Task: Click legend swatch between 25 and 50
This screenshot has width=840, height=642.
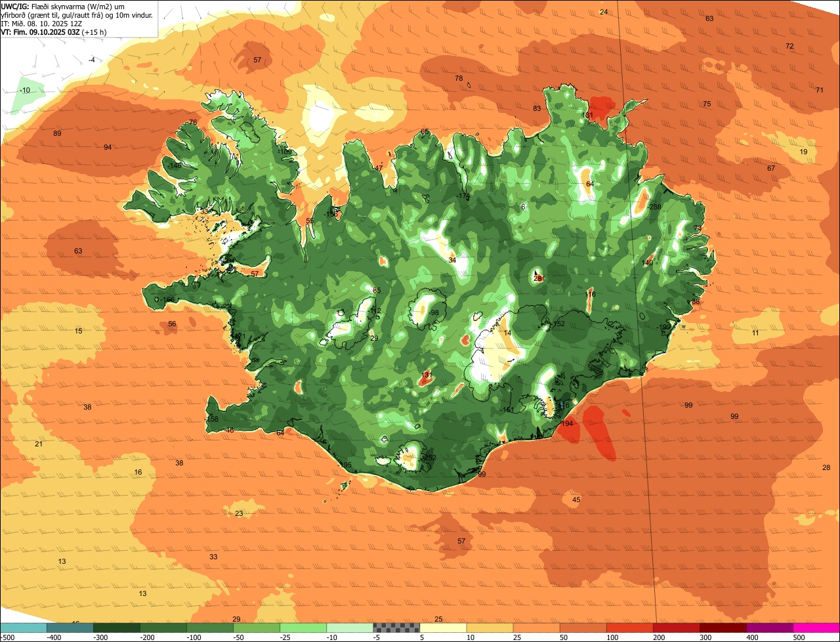Action: click(x=537, y=628)
